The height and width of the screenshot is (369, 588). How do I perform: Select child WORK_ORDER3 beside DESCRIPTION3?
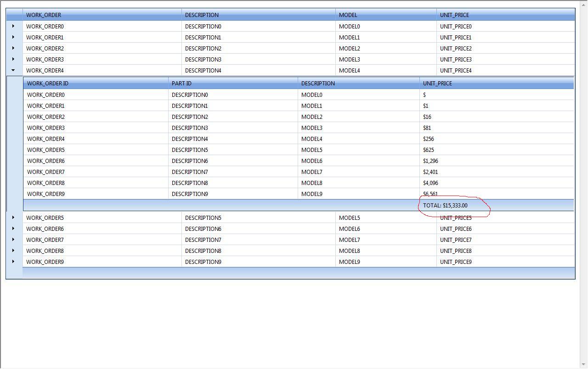click(x=96, y=128)
